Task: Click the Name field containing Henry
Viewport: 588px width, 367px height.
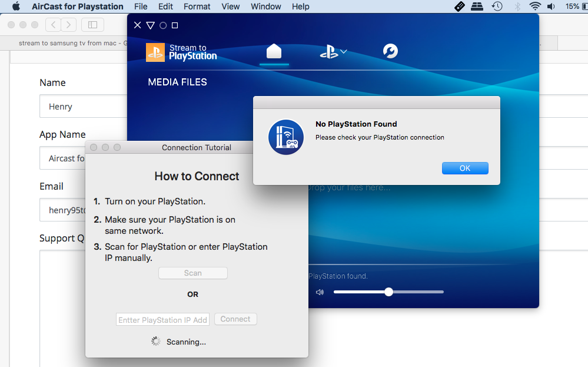Action: click(x=83, y=106)
